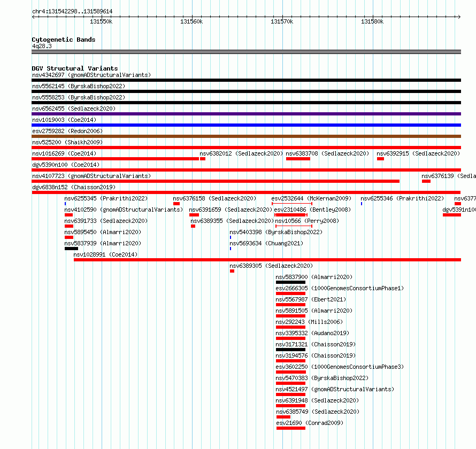476x449 pixels.
Task: Select the nsv5895450 (Almarri2020) label
Action: pyautogui.click(x=103, y=232)
